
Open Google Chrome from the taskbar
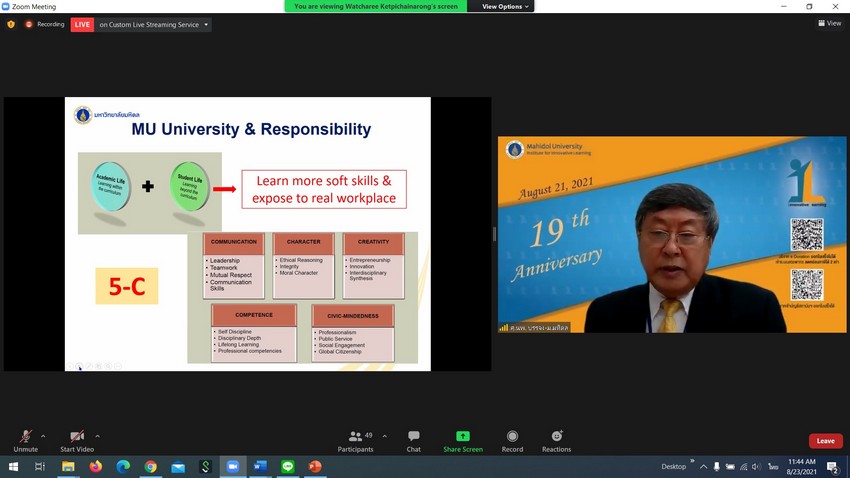[x=150, y=466]
